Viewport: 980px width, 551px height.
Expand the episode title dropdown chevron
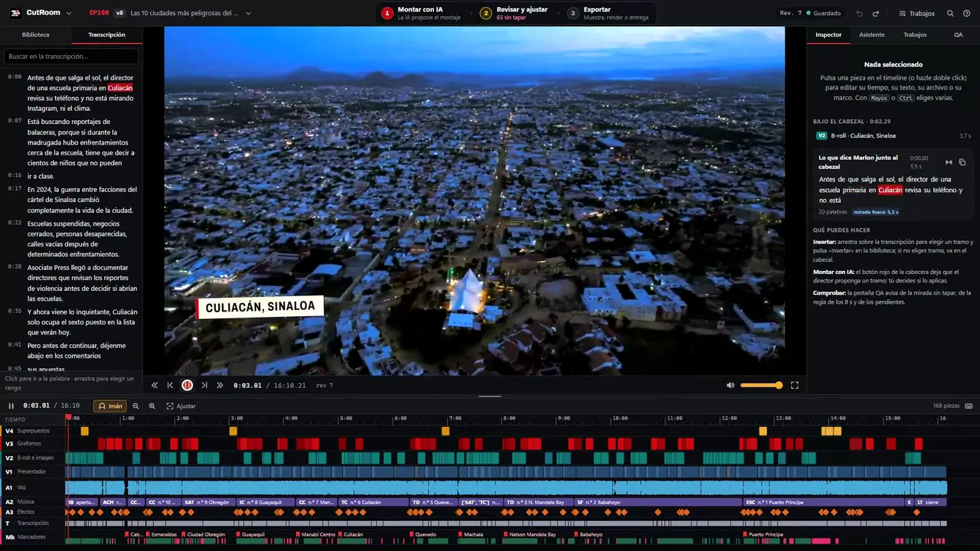click(248, 13)
